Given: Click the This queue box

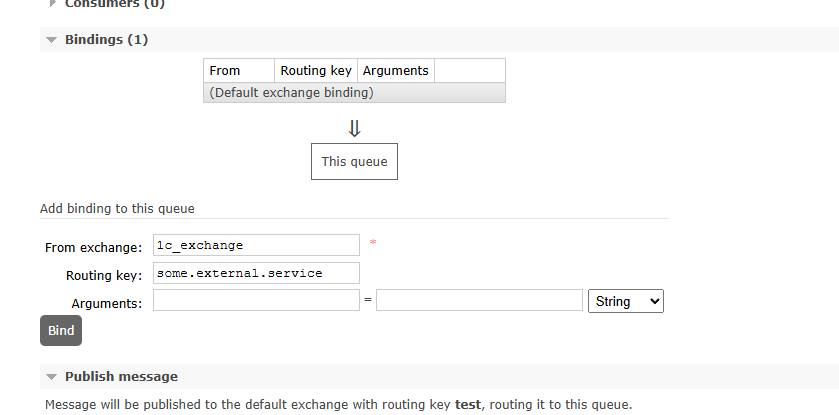Looking at the screenshot, I should coord(354,161).
